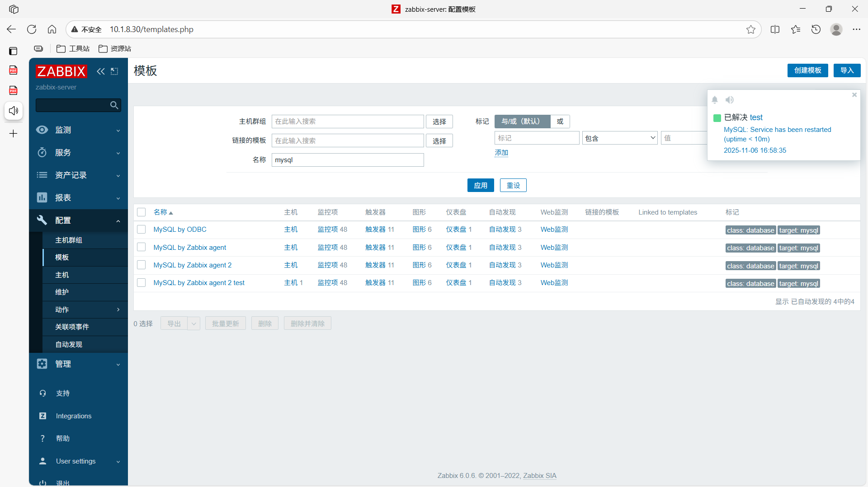This screenshot has height=487, width=868.
Task: Check the MySQL by ODBC row checkbox
Action: point(142,229)
